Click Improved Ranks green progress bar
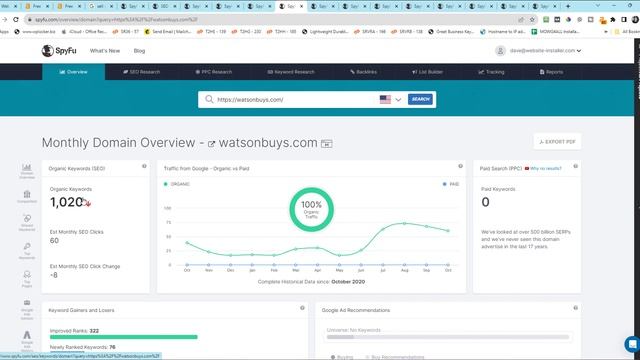Viewport: 640px width, 360px height. [x=124, y=337]
